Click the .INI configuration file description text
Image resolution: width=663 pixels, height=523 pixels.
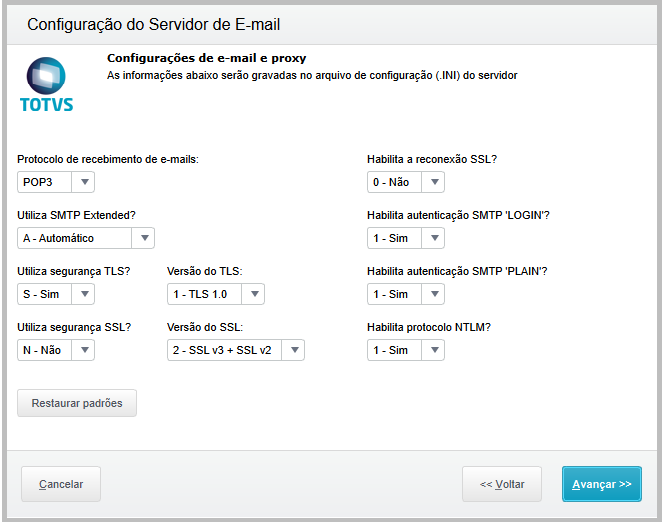point(312,75)
